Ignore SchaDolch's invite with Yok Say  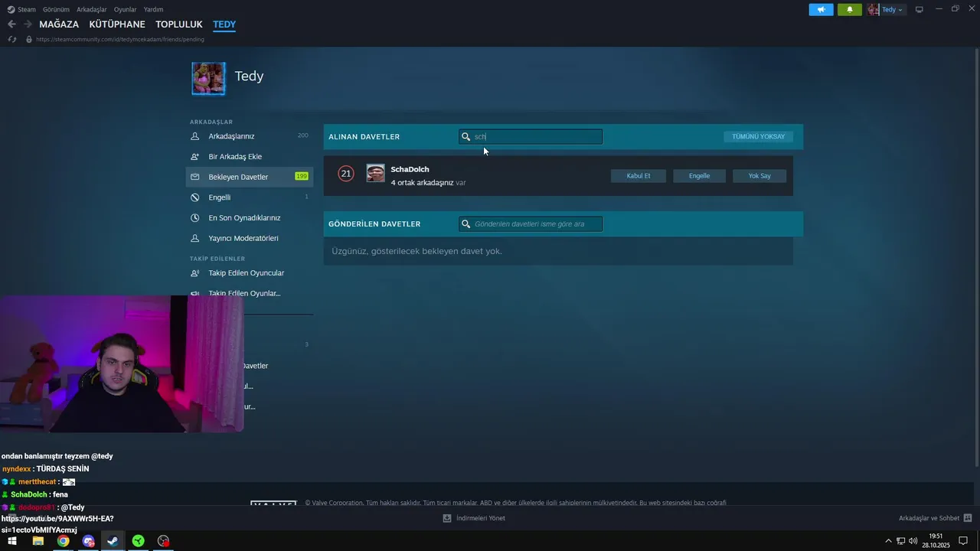(x=759, y=176)
